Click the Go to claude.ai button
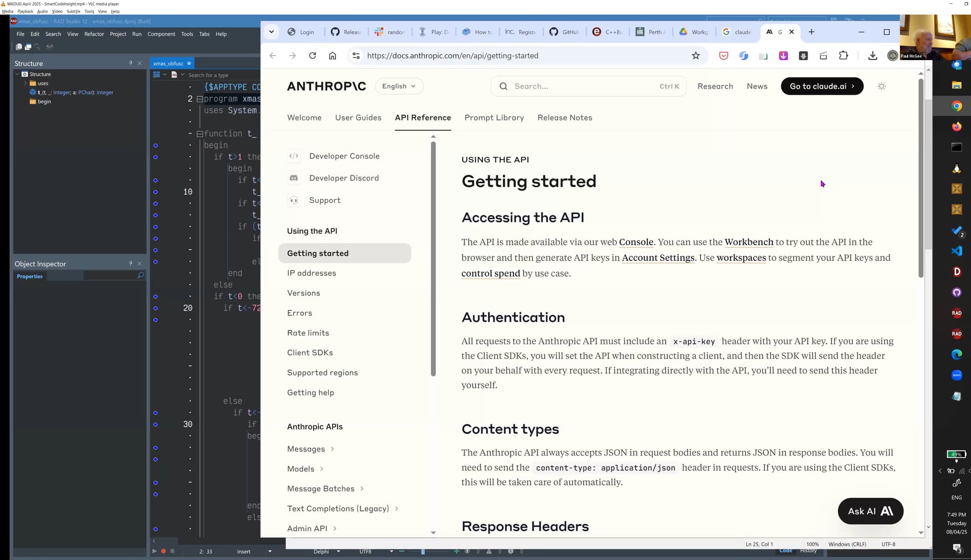Image resolution: width=971 pixels, height=560 pixels. click(822, 86)
